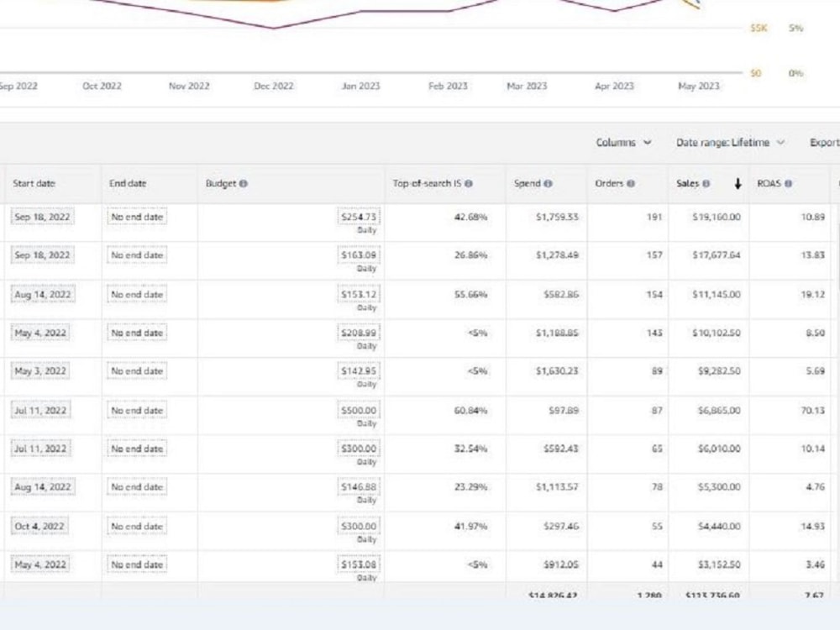The height and width of the screenshot is (630, 840).
Task: Edit end date in the $3,152.50 sales row
Action: (137, 564)
